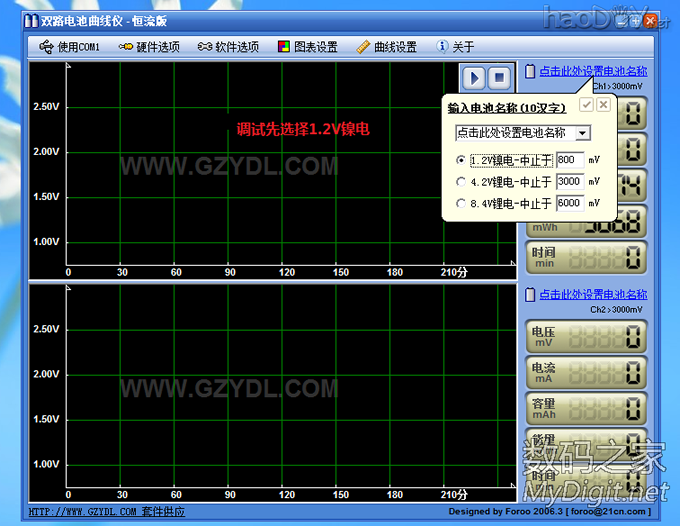
Task: Click channel 2 点击此处设置电池名称 link
Action: click(593, 294)
